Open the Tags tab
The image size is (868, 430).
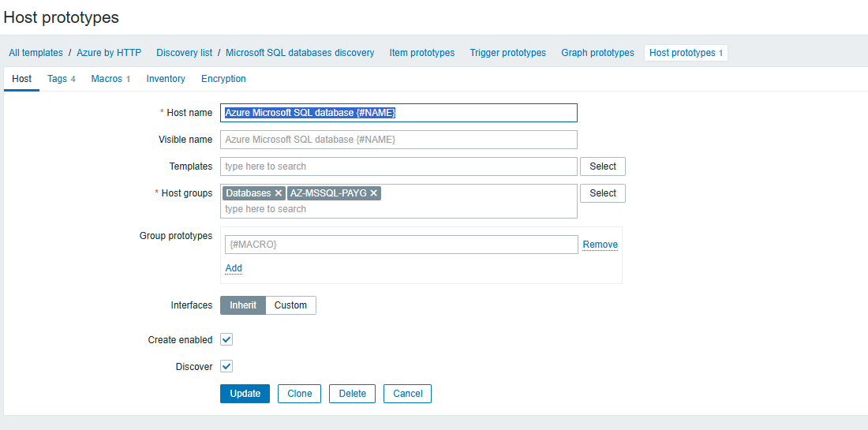pyautogui.click(x=61, y=79)
